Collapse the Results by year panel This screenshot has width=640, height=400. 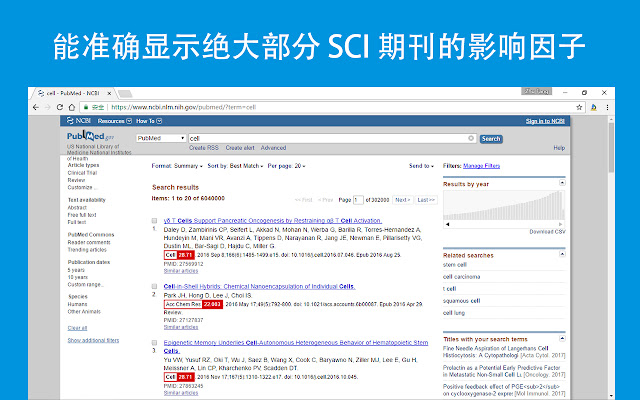pyautogui.click(x=562, y=182)
